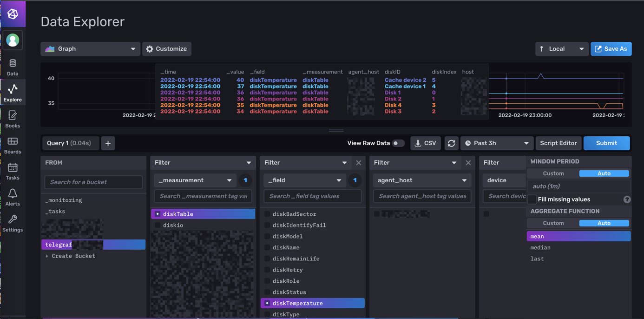Viewport: 644px width, 319px height.
Task: Expand the Past 3h time range dropdown
Action: tap(497, 143)
